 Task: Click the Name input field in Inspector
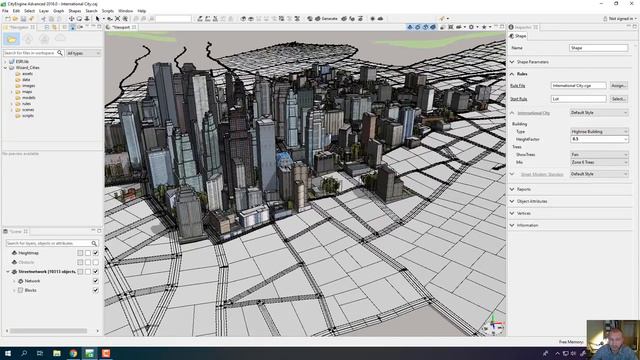[598, 48]
